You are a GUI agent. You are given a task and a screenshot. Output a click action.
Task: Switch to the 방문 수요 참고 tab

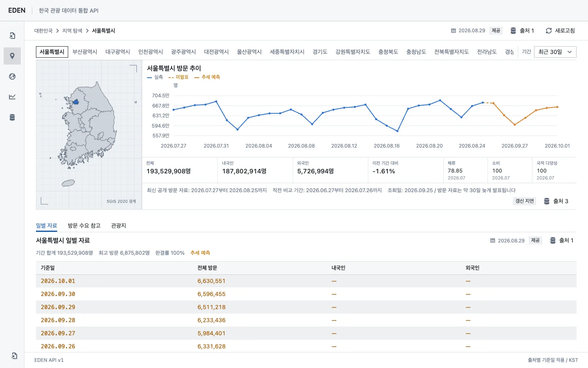coord(84,226)
